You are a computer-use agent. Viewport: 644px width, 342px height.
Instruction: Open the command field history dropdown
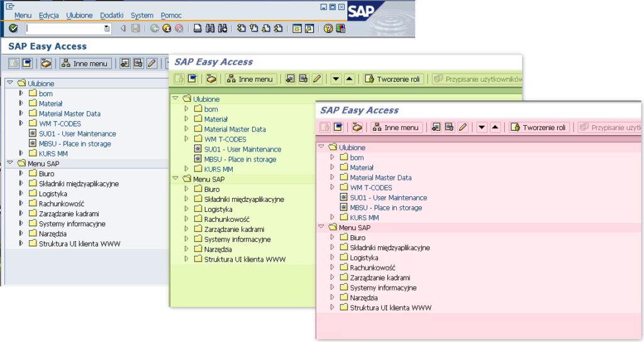[107, 28]
